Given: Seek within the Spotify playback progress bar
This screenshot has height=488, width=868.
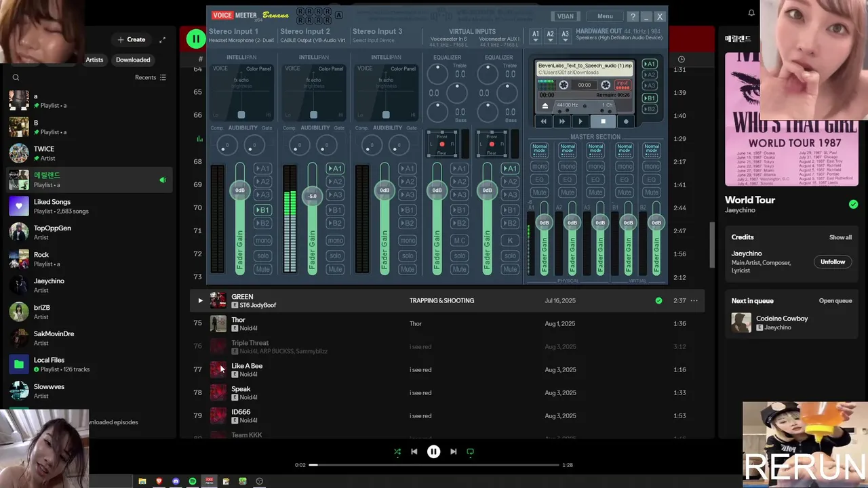Looking at the screenshot, I should coord(434,465).
